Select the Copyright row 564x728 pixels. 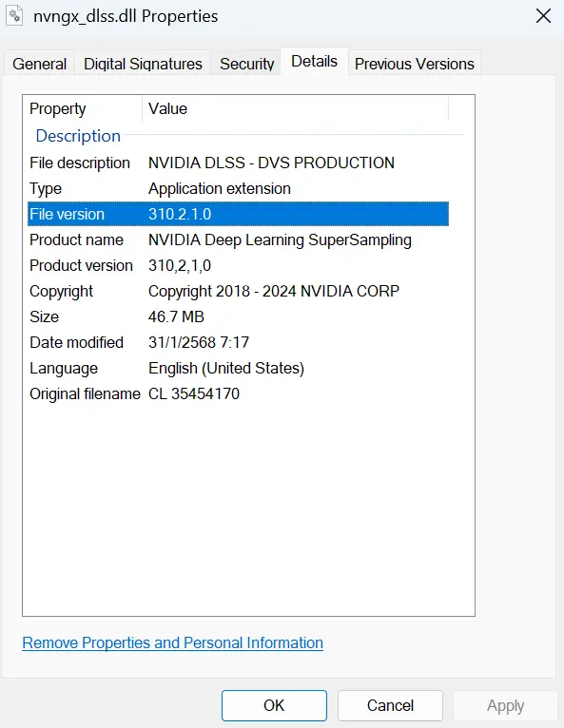click(x=238, y=291)
